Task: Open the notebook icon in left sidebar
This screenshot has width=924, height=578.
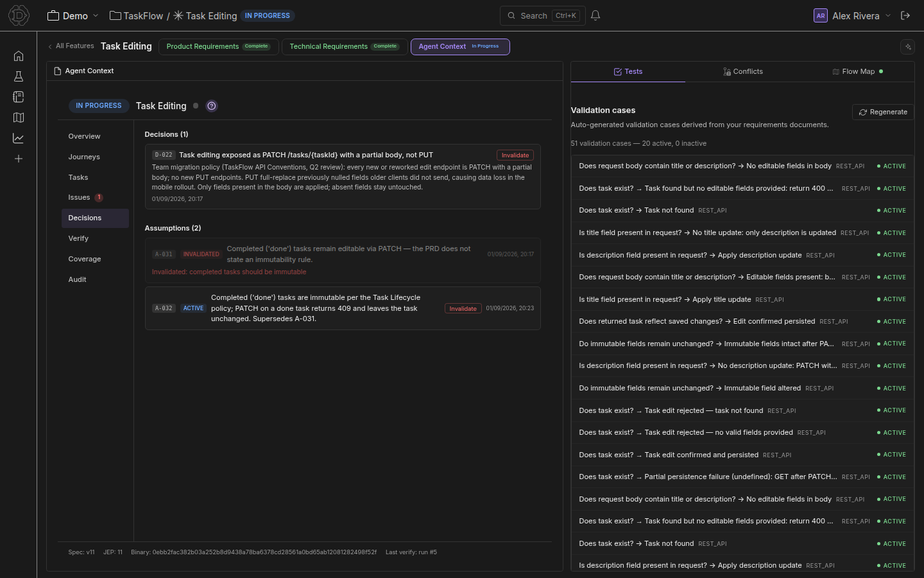Action: click(x=19, y=97)
